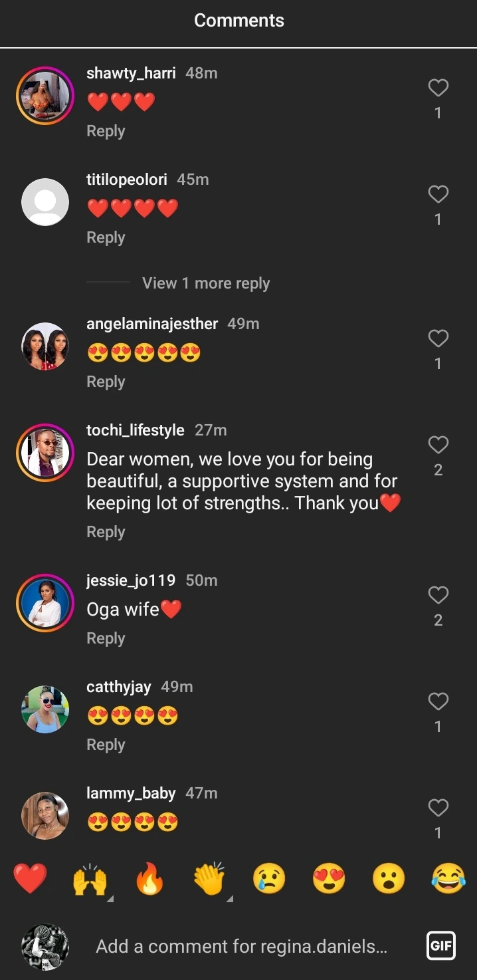Image resolution: width=477 pixels, height=980 pixels.
Task: Reply to catthyjay's comment
Action: click(x=106, y=745)
